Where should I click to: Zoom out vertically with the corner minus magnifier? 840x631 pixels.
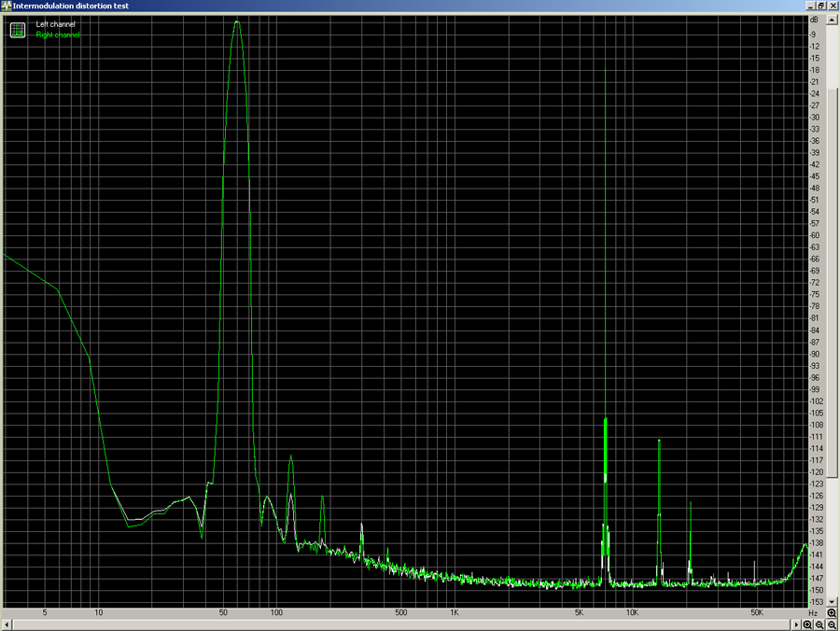coord(833,624)
